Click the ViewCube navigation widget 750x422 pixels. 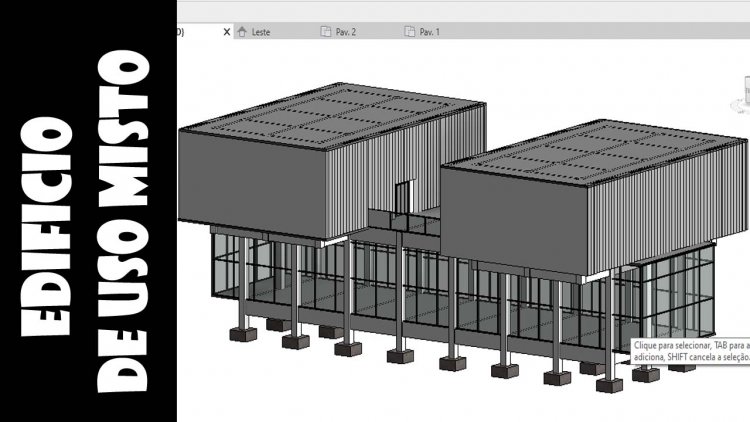[741, 96]
